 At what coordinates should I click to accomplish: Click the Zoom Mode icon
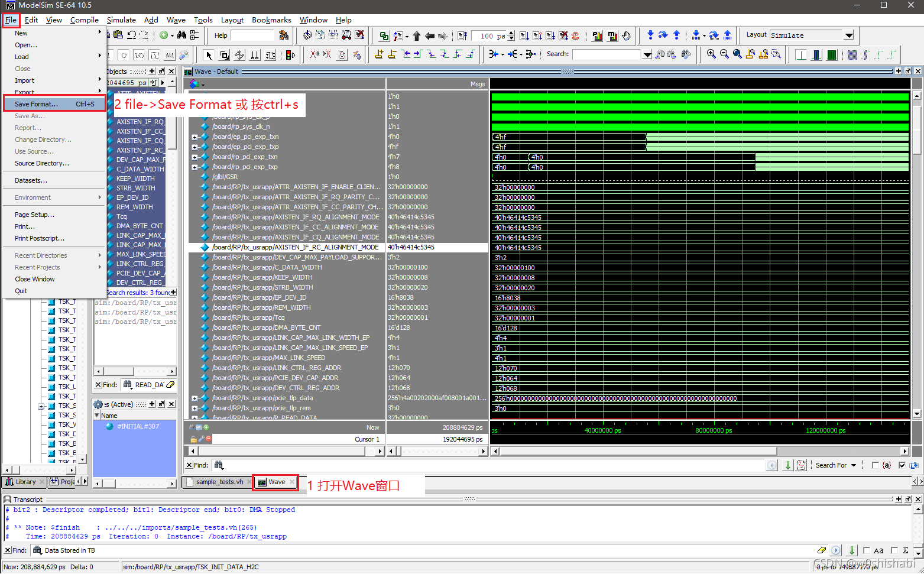click(224, 55)
